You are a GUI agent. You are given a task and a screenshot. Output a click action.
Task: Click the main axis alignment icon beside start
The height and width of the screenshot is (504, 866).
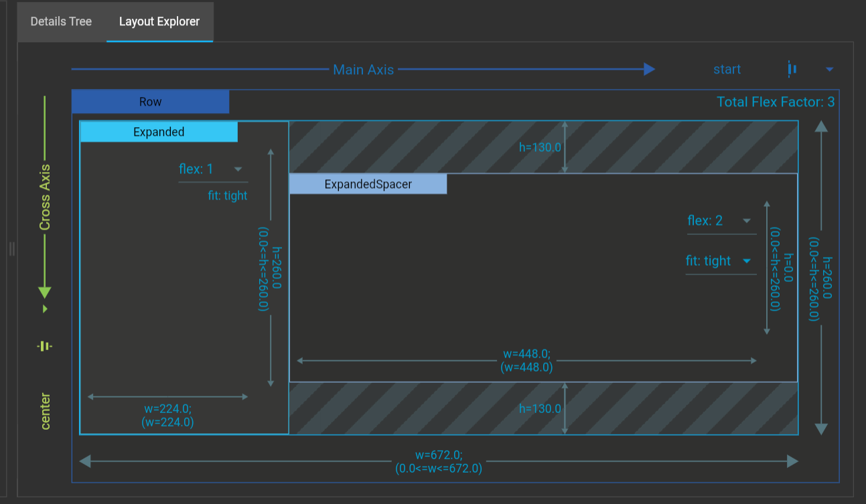pyautogui.click(x=792, y=69)
